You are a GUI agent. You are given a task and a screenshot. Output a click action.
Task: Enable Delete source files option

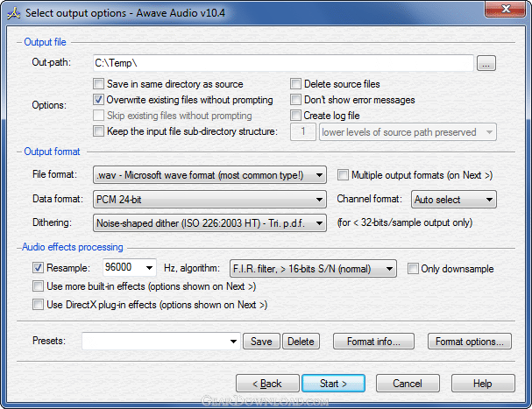point(295,84)
